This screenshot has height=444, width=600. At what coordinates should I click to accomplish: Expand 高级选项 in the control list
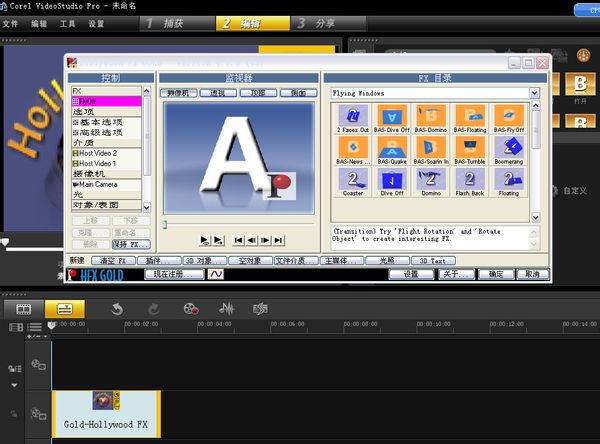pos(106,132)
